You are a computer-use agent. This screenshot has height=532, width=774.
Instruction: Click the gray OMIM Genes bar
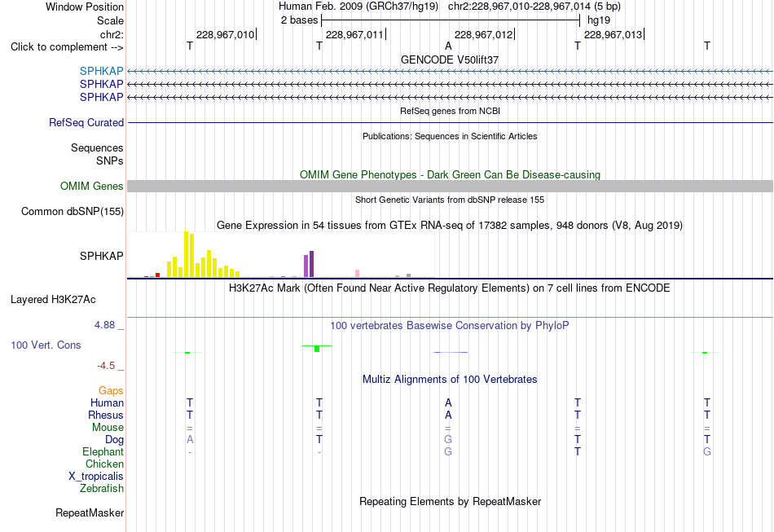[450, 186]
